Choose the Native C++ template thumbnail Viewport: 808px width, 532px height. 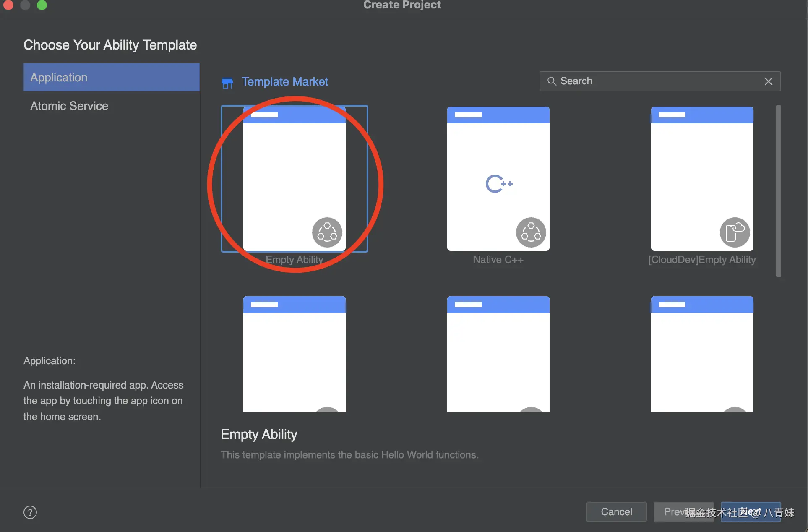[498, 178]
